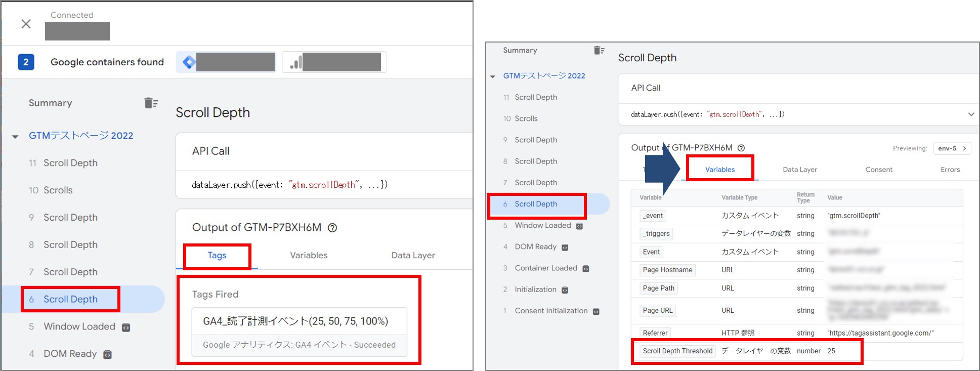Image resolution: width=980 pixels, height=371 pixels.
Task: Click code icon beside left DOM Ready
Action: click(x=107, y=355)
